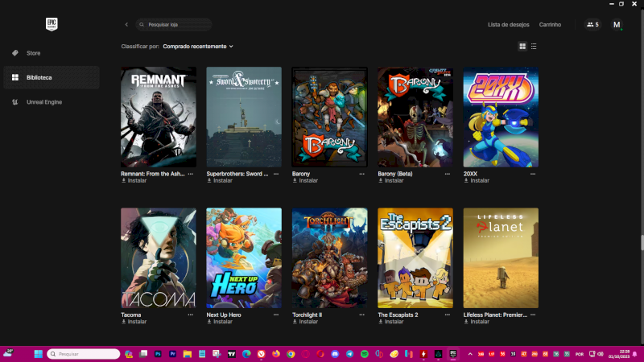644x362 pixels.
Task: Click Instalar under Barony (Beta)
Action: pyautogui.click(x=390, y=180)
